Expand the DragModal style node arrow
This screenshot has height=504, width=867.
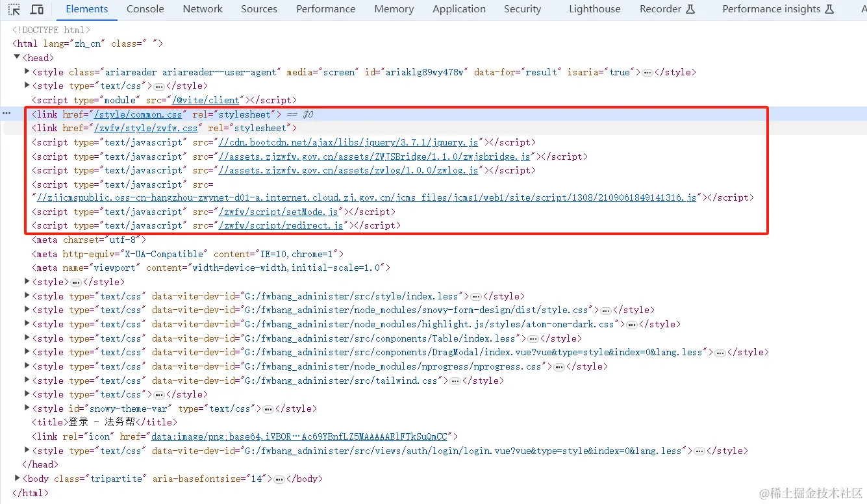click(x=27, y=352)
